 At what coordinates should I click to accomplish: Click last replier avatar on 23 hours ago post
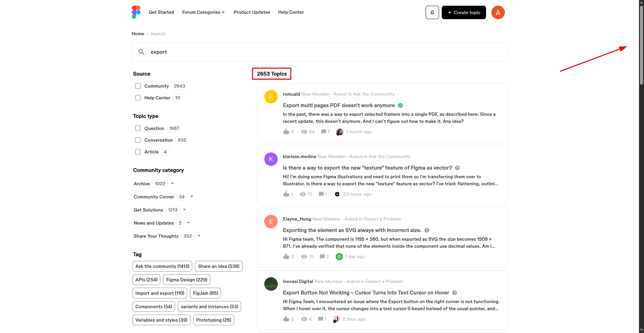[337, 194]
